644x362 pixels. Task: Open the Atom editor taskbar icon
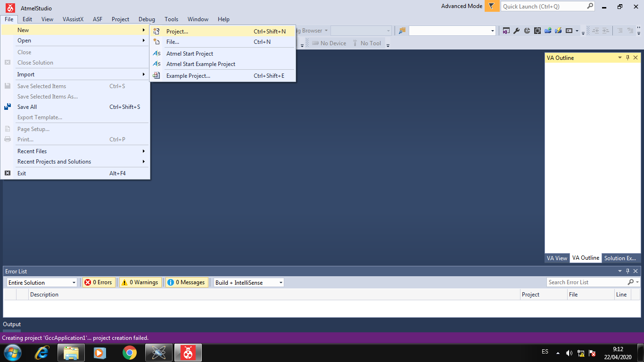click(159, 353)
